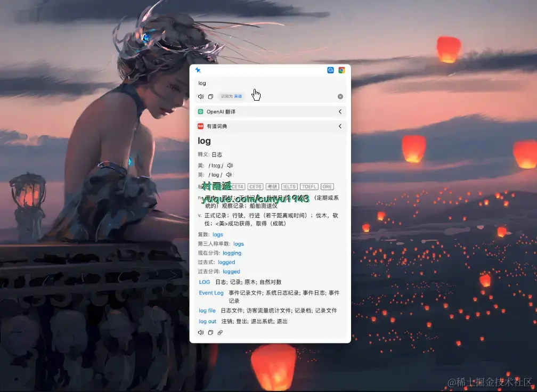Open the plural form link 'logs' after 复数
The image size is (537, 392).
point(218,234)
